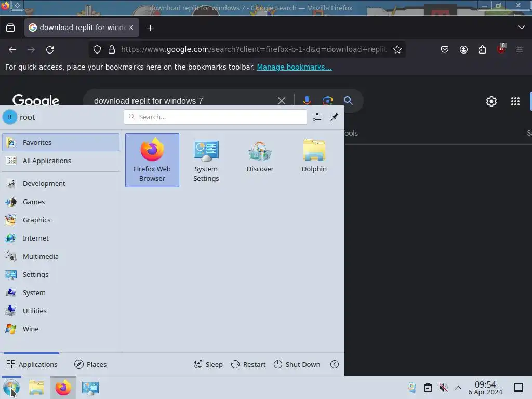Open the Firefox hamburger menu
The width and height of the screenshot is (532, 399).
520,49
